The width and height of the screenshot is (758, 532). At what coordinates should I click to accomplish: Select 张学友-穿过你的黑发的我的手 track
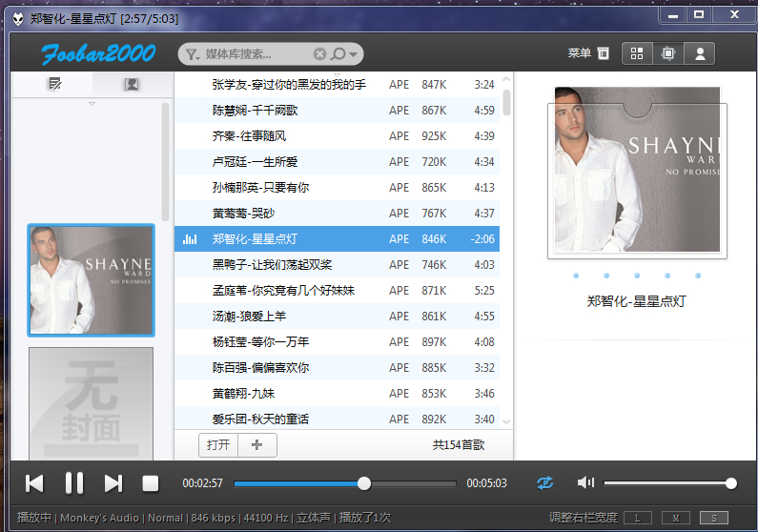pyautogui.click(x=337, y=85)
